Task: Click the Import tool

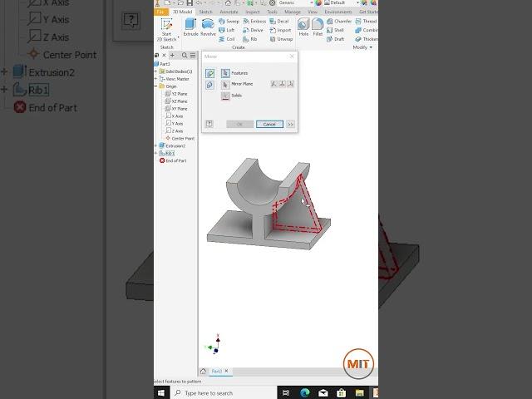Action: coord(280,30)
